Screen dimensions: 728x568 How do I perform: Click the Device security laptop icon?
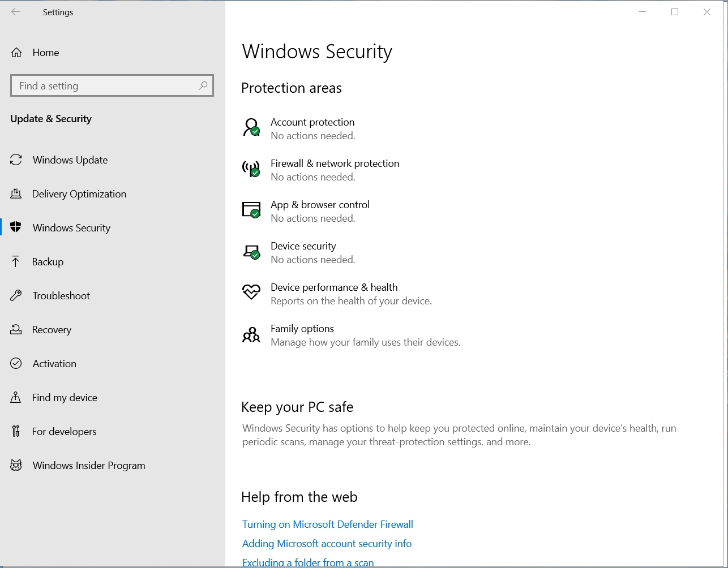251,252
